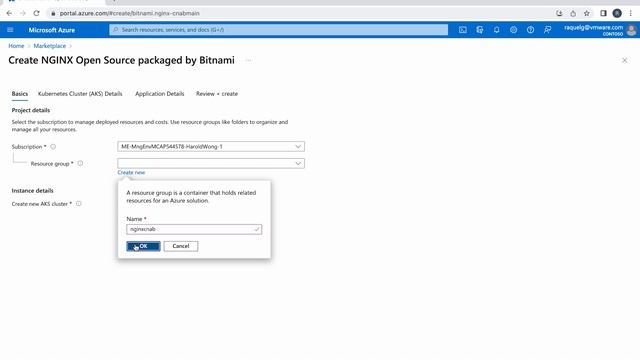Close the Create NGINX blade
Viewport: 640px width, 360px height.
pyautogui.click(x=624, y=60)
